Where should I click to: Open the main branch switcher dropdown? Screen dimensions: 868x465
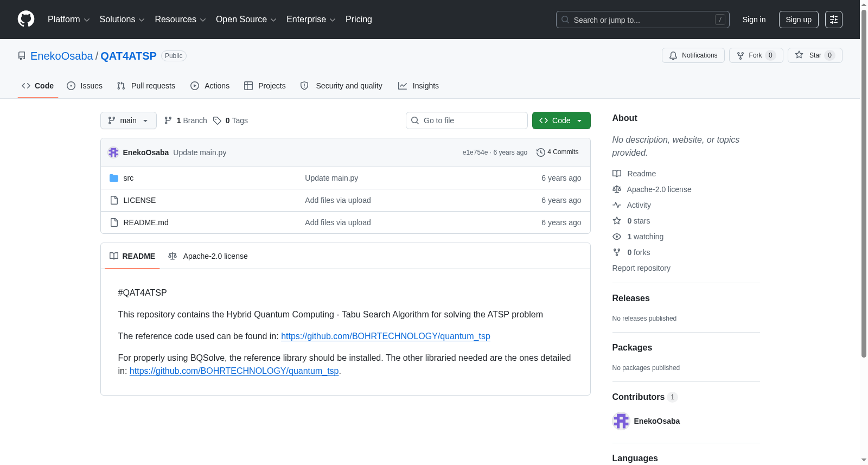(129, 120)
